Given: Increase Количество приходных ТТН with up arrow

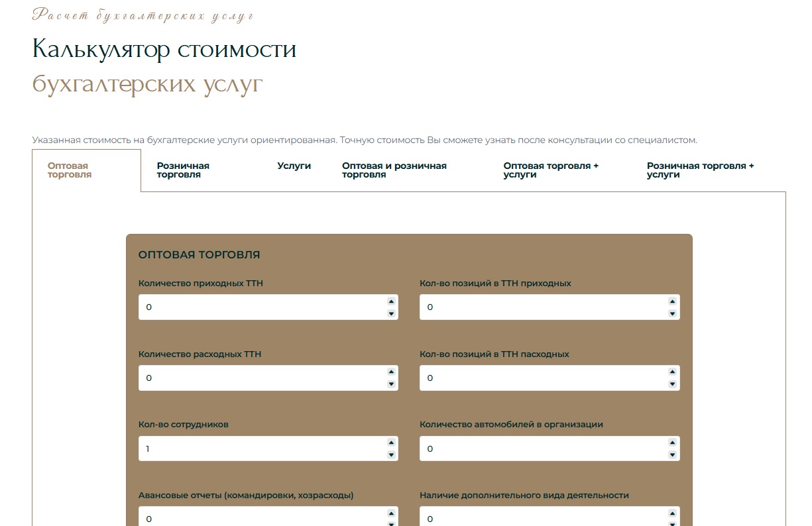Looking at the screenshot, I should click(391, 301).
